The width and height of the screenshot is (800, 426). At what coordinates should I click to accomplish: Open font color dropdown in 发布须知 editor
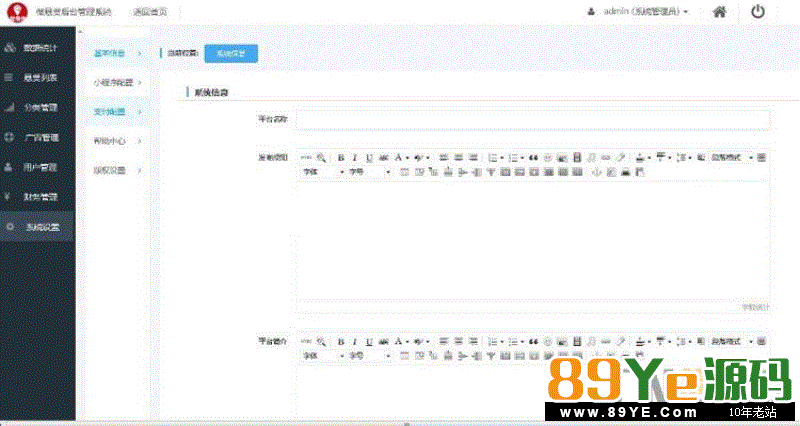click(408, 158)
